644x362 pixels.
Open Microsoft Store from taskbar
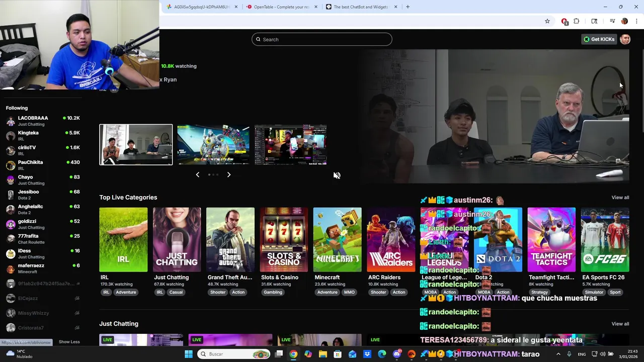(x=338, y=354)
